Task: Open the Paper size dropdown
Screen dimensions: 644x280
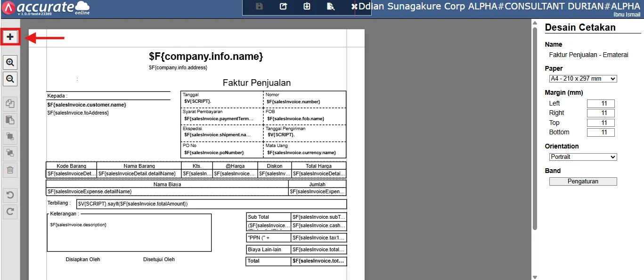Action: (x=583, y=79)
